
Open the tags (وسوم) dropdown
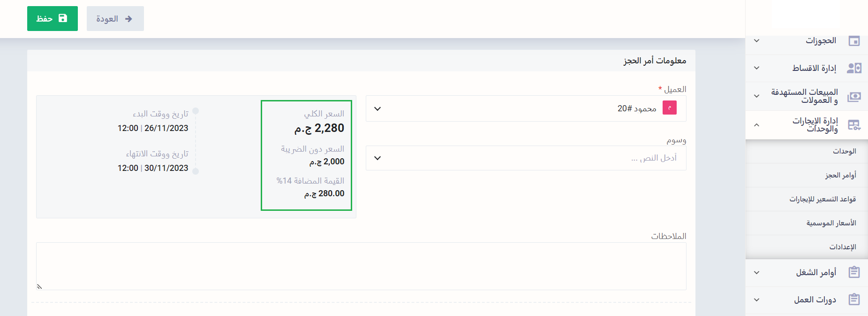pyautogui.click(x=526, y=158)
